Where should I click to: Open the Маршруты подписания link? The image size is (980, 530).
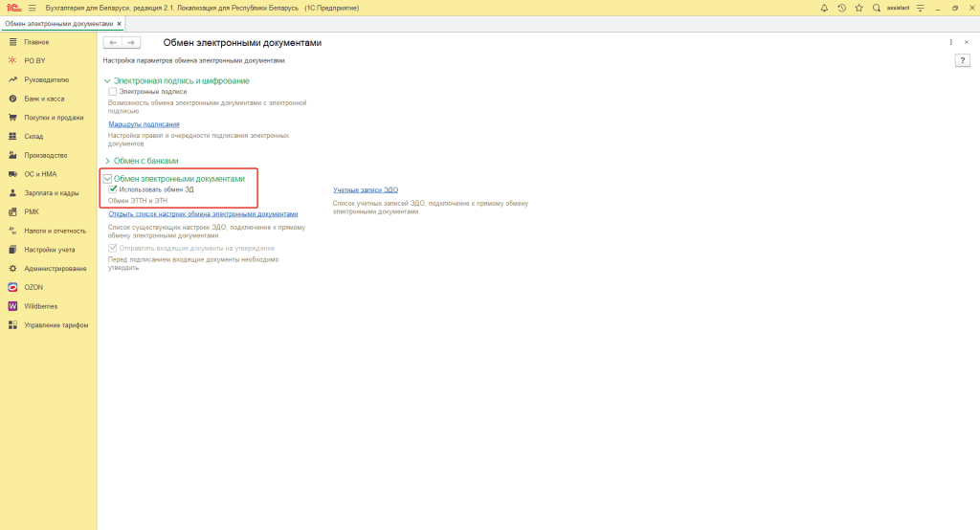pyautogui.click(x=144, y=124)
